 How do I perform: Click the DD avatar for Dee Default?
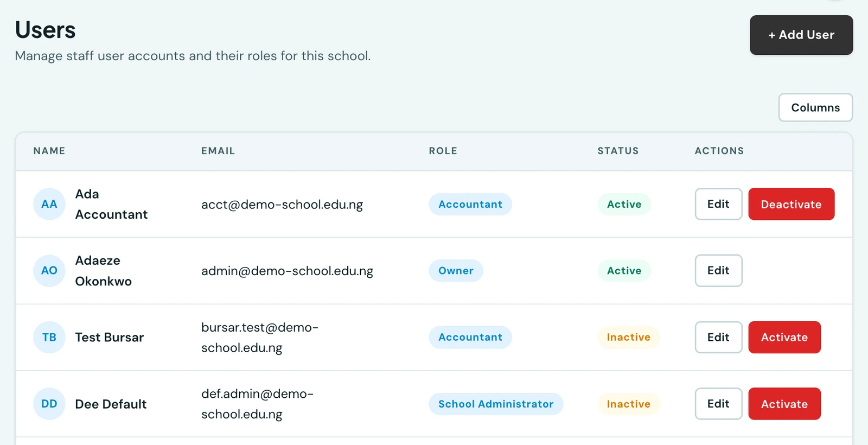(49, 404)
